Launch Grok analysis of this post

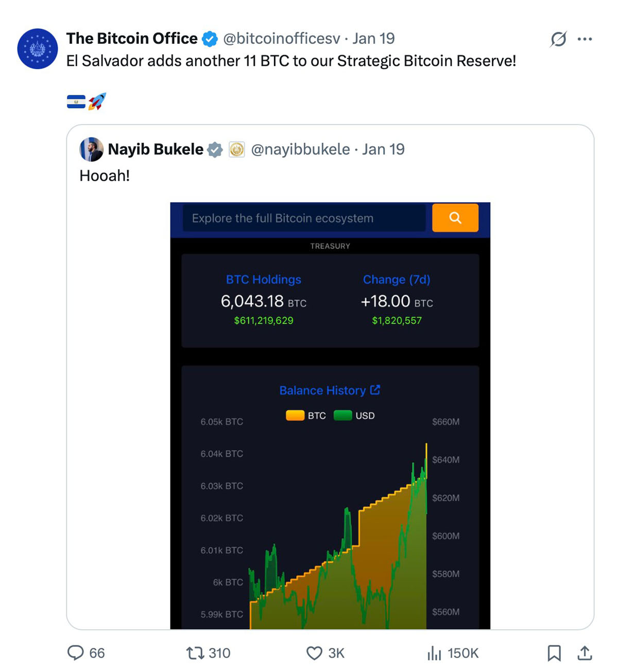[559, 38]
